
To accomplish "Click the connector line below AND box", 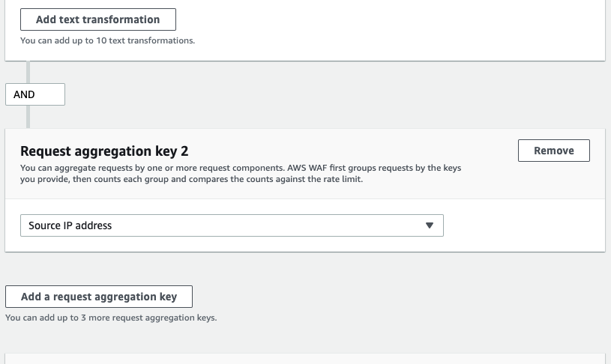I will click(28, 117).
